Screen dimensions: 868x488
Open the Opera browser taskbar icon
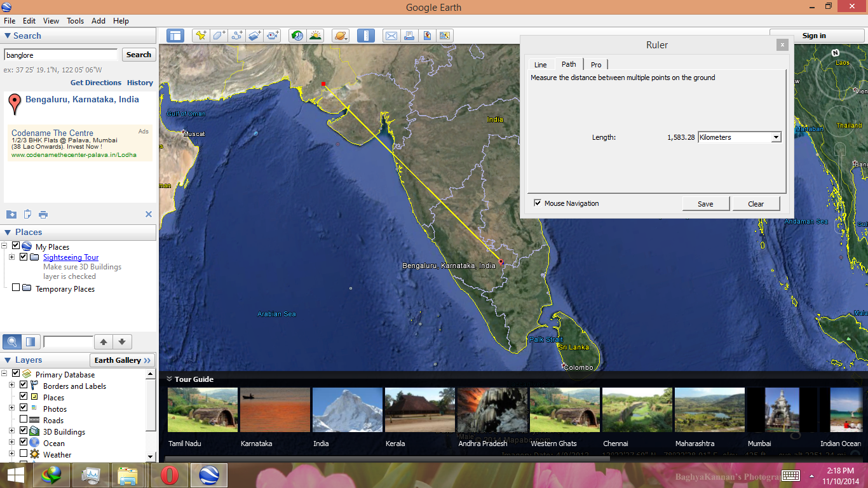(169, 475)
